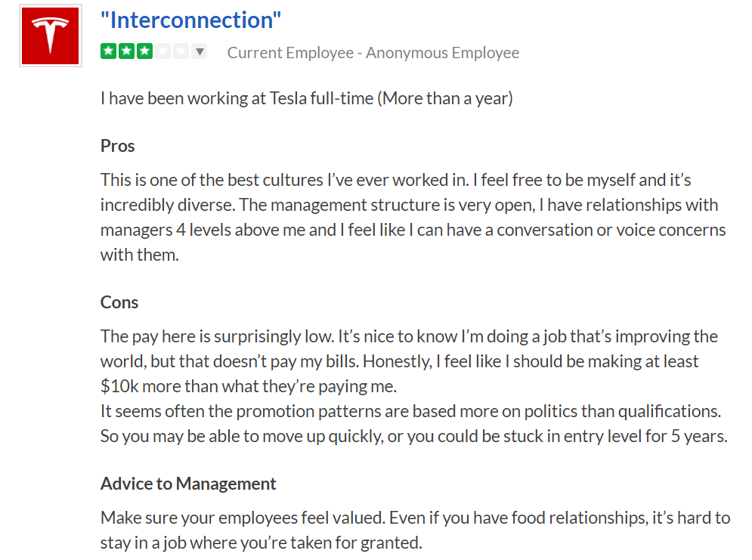Image resolution: width=752 pixels, height=560 pixels.
Task: Expand the rating breakdown dropdown arrow
Action: pyautogui.click(x=200, y=51)
